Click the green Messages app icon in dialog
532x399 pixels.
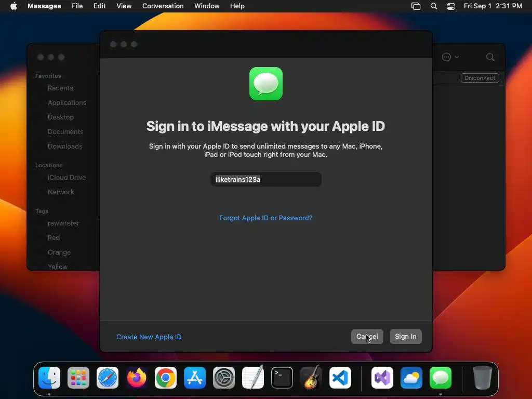click(266, 84)
